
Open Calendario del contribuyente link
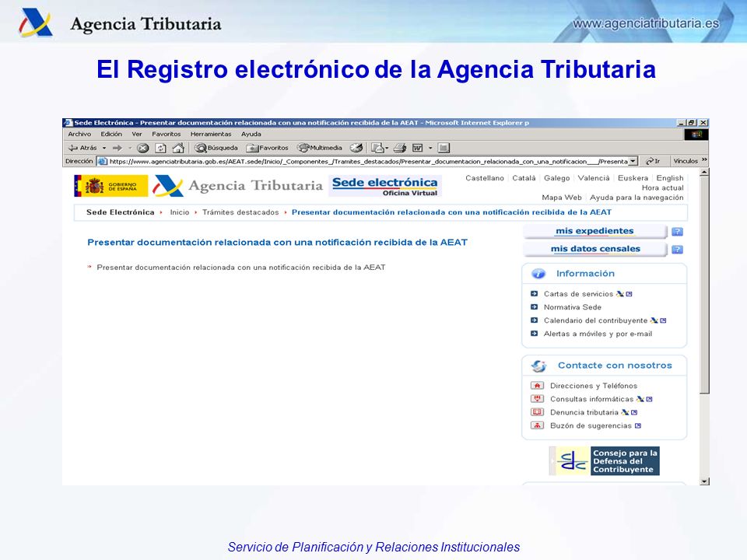595,321
